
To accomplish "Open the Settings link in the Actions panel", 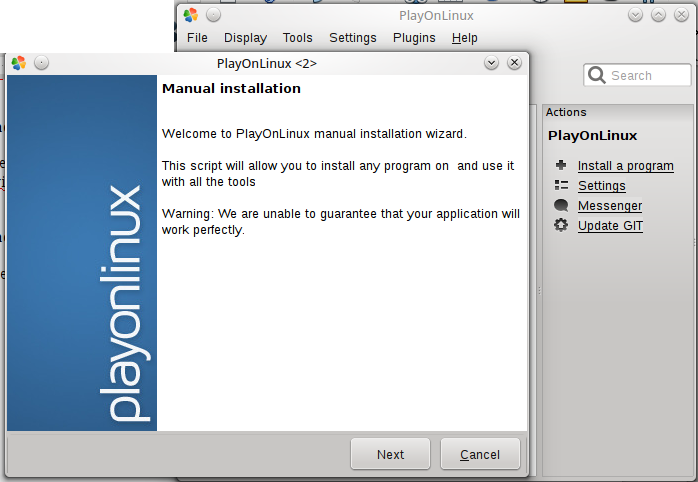I will pyautogui.click(x=601, y=186).
